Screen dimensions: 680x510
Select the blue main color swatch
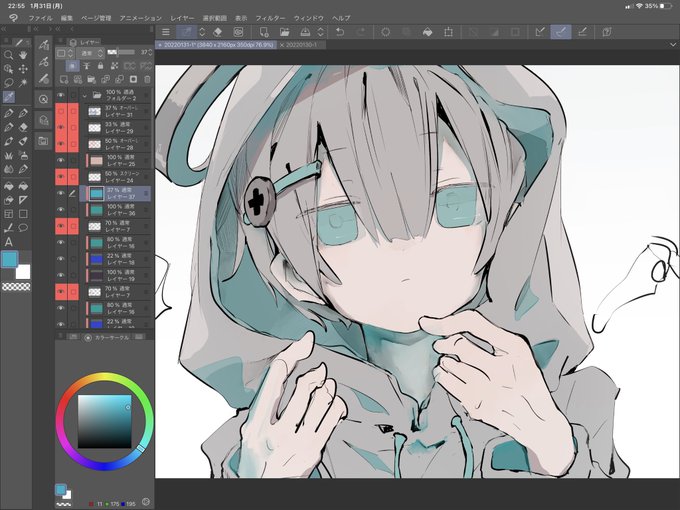(x=10, y=259)
